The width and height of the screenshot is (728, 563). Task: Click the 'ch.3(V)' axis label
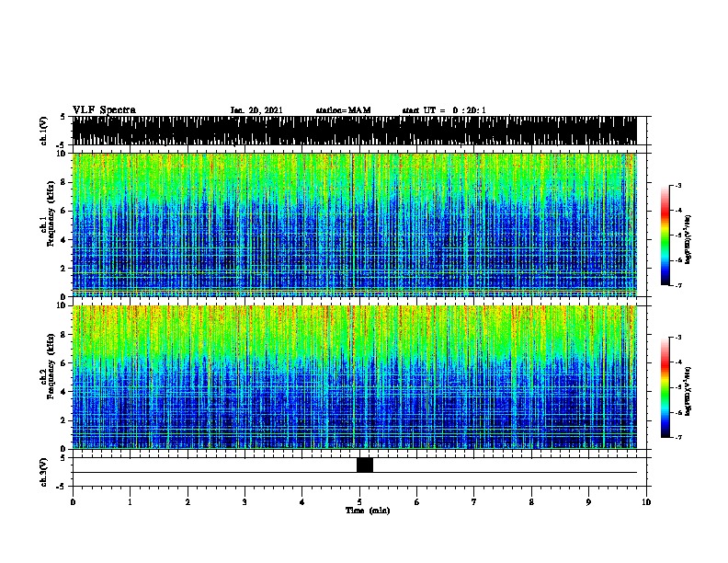[x=44, y=472]
